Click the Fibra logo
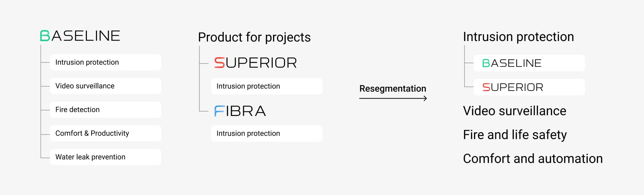Viewport: 644px width, 195px height. point(240,111)
